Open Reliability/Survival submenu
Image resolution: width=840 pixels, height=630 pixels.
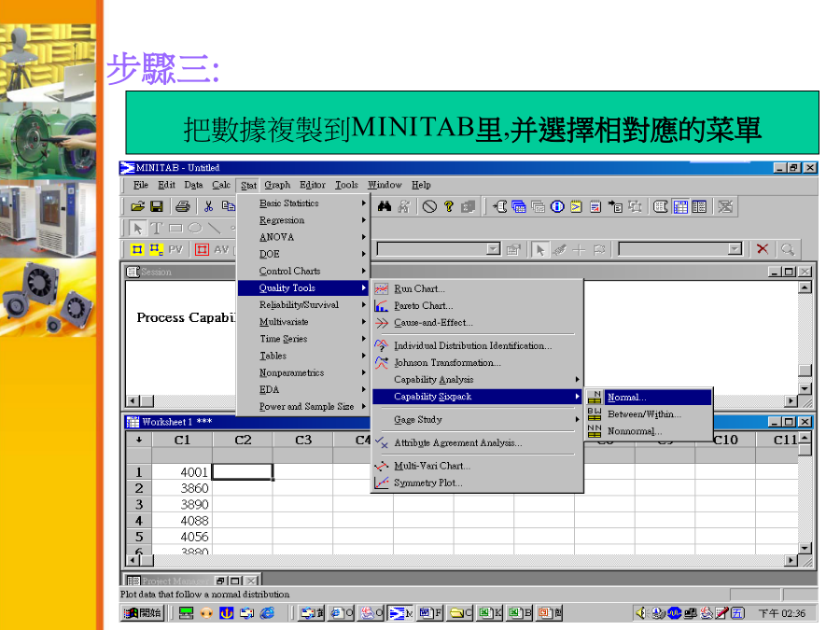click(x=302, y=305)
